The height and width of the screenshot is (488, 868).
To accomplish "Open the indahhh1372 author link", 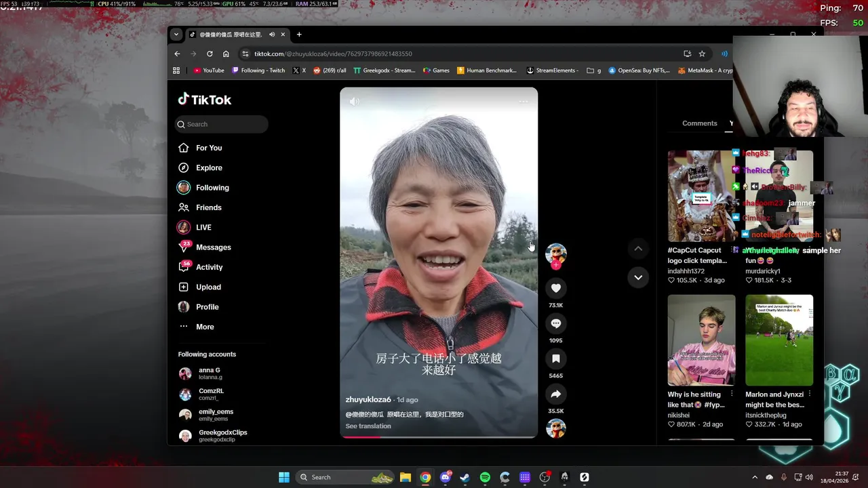I will [686, 271].
